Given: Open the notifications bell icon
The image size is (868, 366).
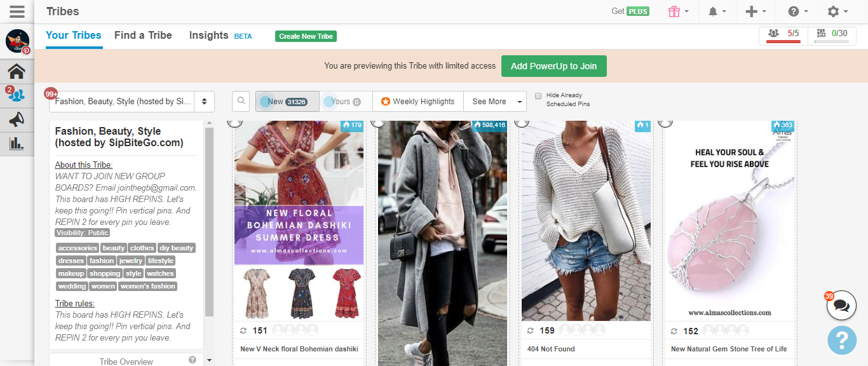Looking at the screenshot, I should click(713, 11).
